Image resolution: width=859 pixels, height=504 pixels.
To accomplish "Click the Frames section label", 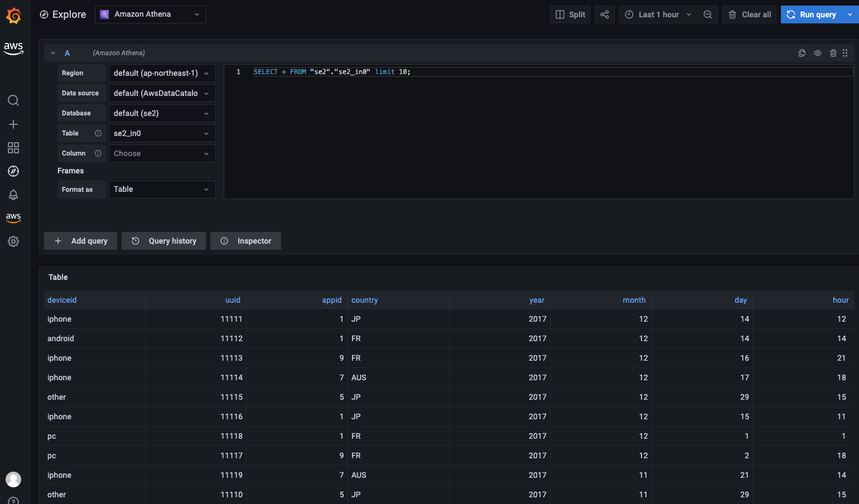I will (x=71, y=171).
